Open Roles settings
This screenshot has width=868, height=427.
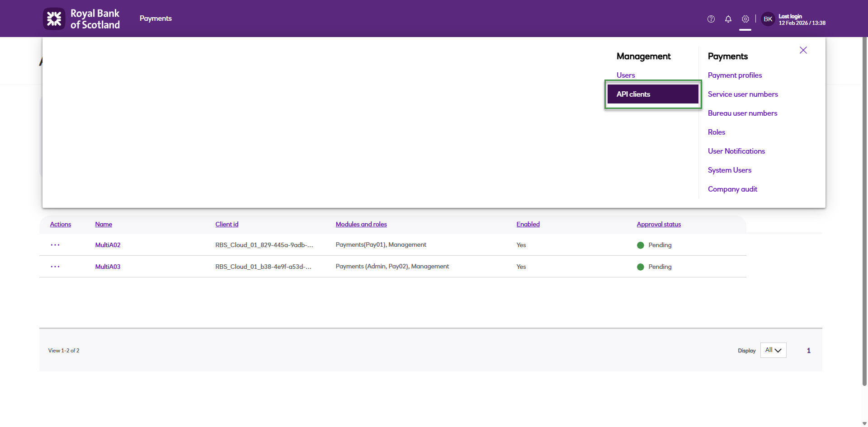[717, 132]
